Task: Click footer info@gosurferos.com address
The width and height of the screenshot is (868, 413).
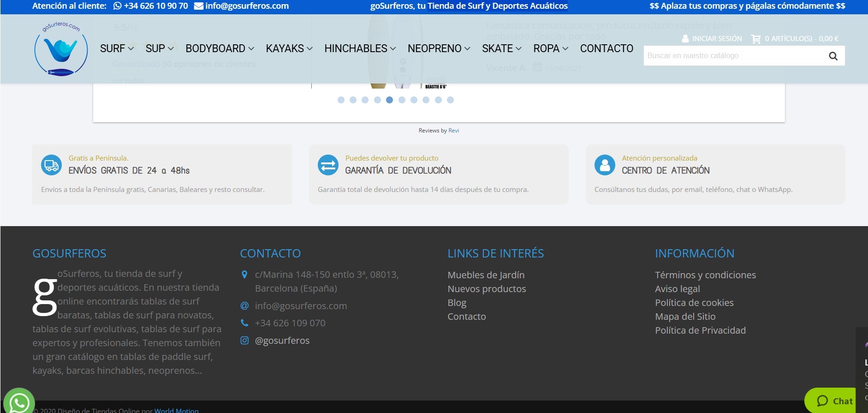Action: point(301,306)
